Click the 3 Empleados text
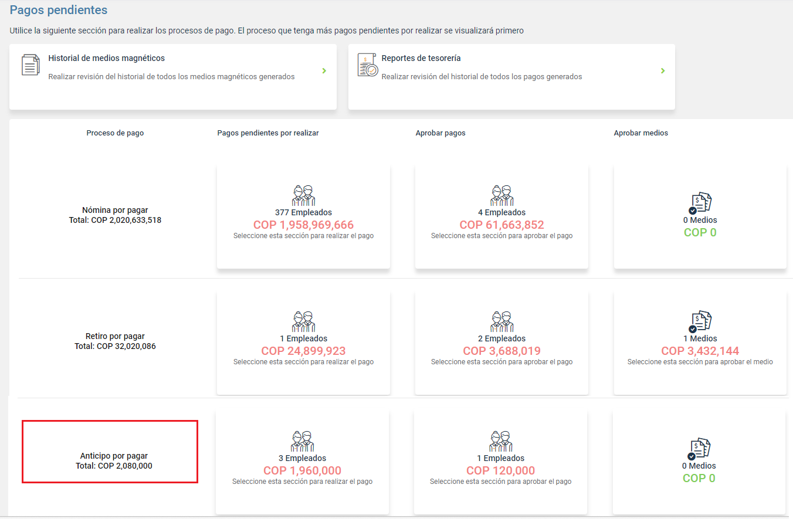Viewport: 793px width, 532px height. 302,458
